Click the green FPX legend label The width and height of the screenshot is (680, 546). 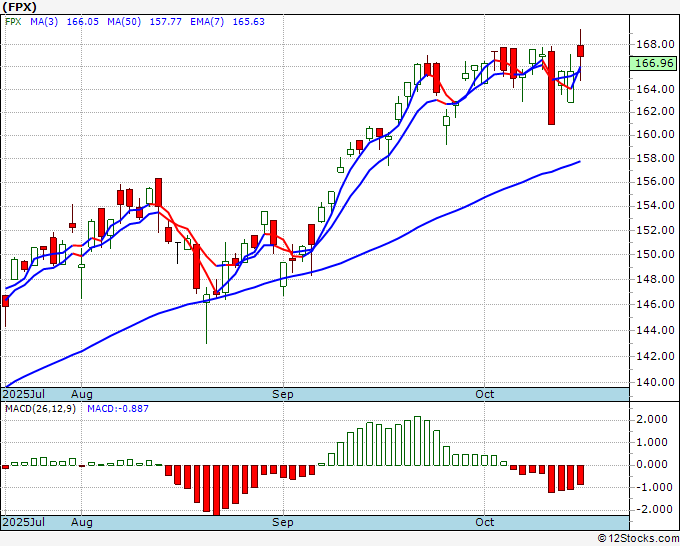pyautogui.click(x=13, y=22)
